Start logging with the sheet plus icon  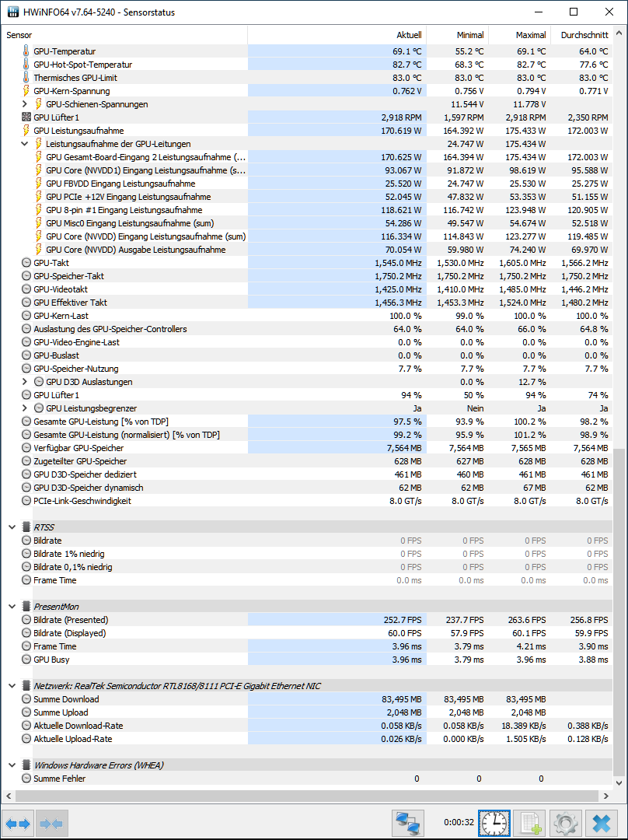click(x=530, y=823)
